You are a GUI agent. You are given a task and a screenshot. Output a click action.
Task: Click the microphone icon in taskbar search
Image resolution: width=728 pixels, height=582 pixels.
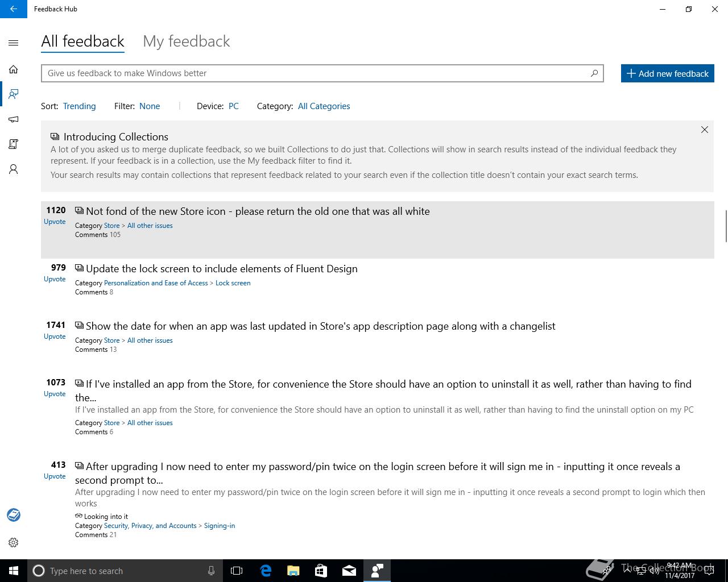tap(211, 571)
